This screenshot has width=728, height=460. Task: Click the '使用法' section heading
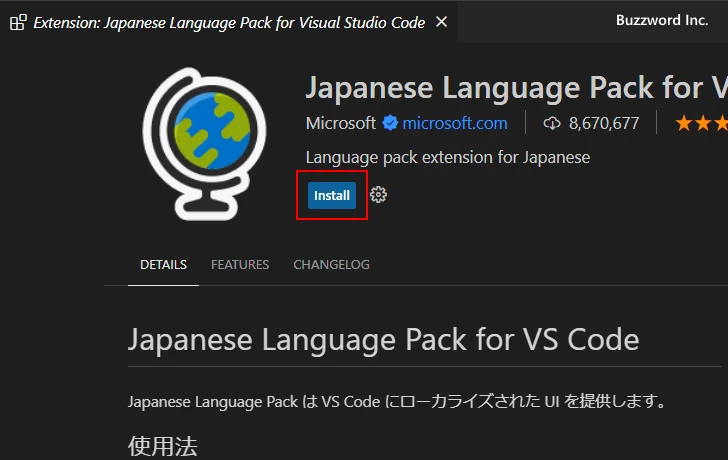pos(162,446)
